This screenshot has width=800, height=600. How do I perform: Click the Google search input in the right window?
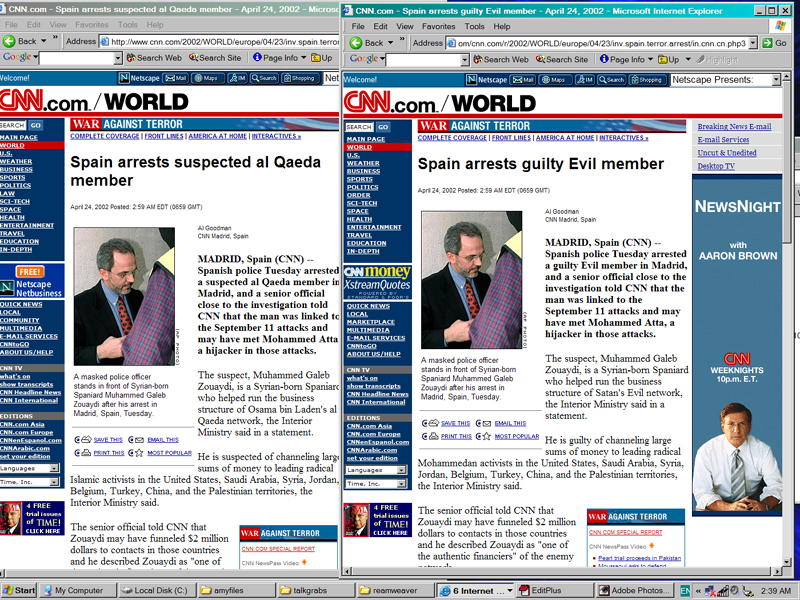(423, 60)
